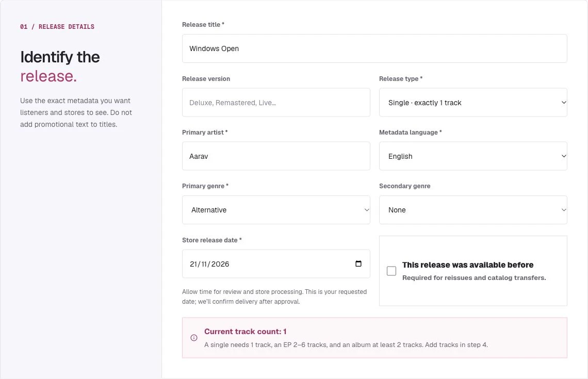This screenshot has height=379, width=588.
Task: Open the Metadata language English dropdown
Action: (x=473, y=156)
